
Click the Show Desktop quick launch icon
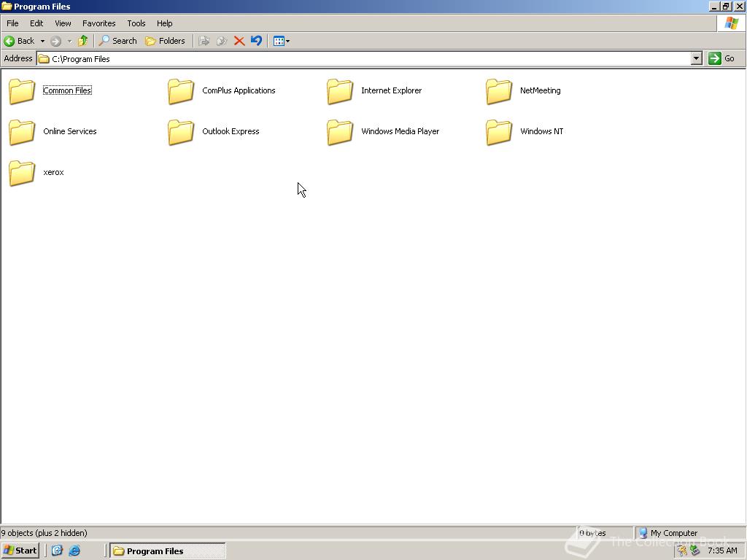tap(57, 551)
